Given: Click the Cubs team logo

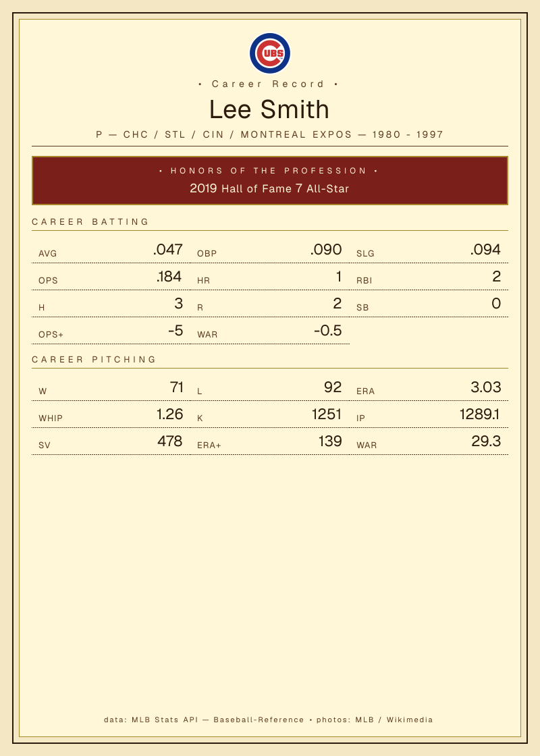Looking at the screenshot, I should [x=270, y=53].
